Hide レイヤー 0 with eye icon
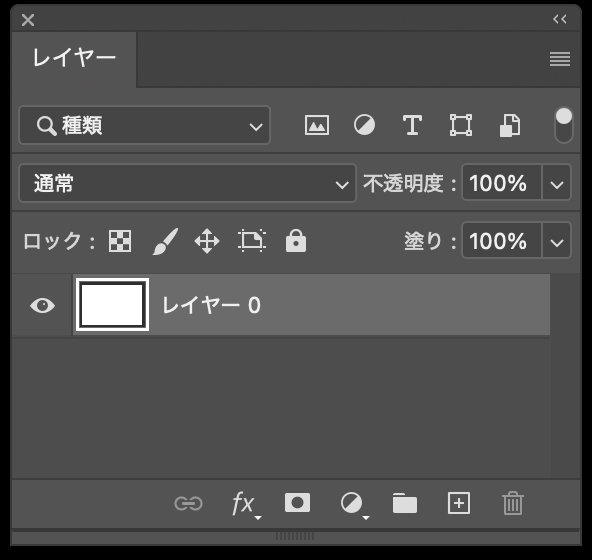The width and height of the screenshot is (592, 560). [43, 305]
